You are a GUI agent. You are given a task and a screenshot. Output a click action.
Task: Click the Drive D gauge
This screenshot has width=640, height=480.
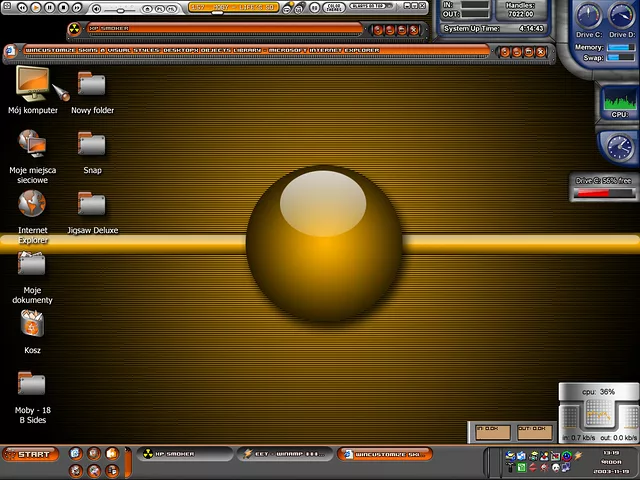(x=621, y=16)
